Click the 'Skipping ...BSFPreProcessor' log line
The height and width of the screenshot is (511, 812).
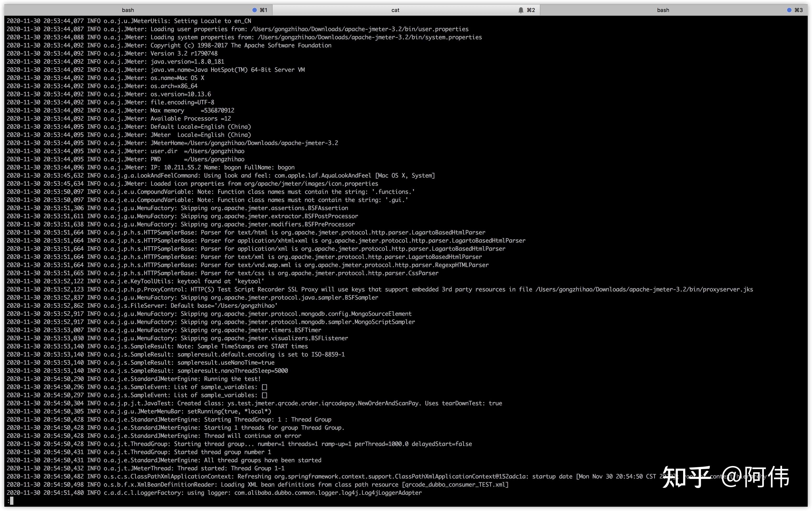tap(181, 224)
